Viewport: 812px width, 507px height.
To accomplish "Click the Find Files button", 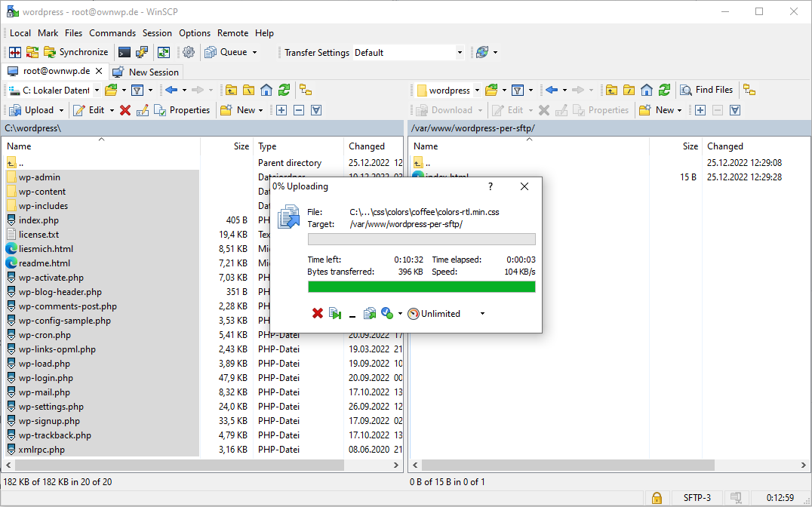I will click(707, 90).
